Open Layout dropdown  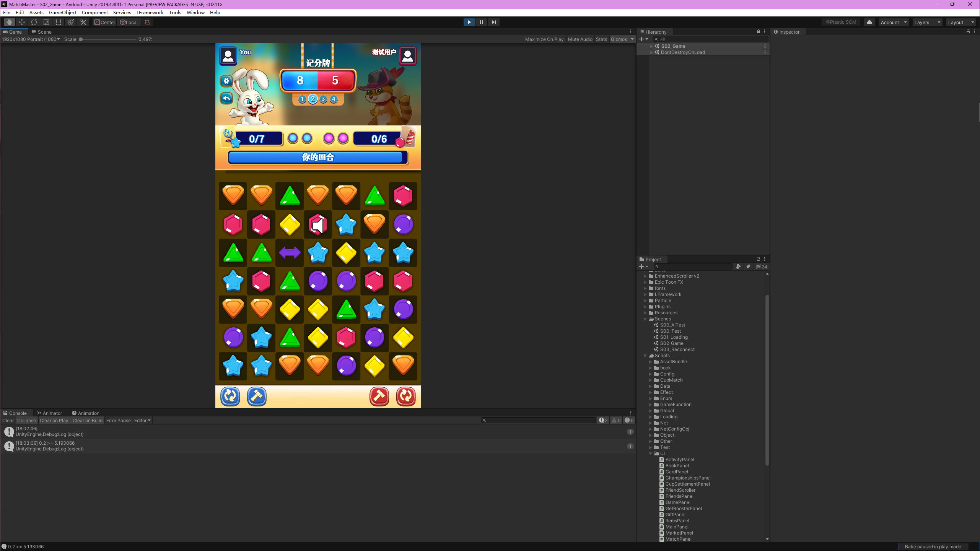[961, 22]
